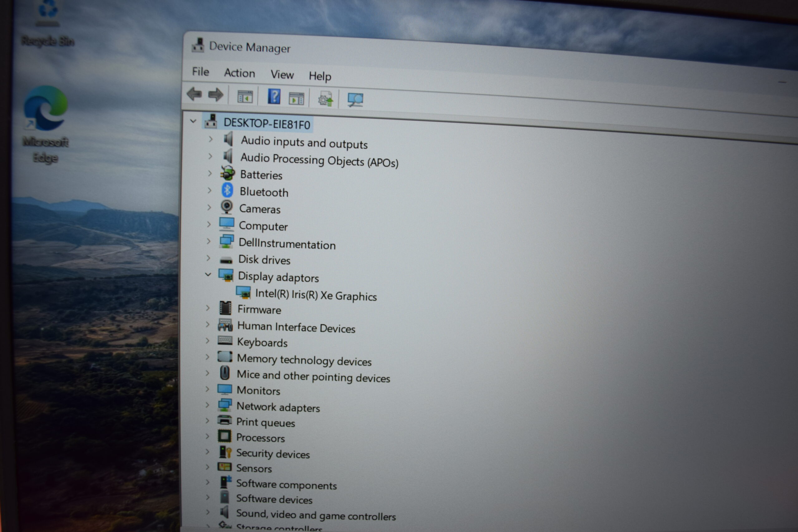The image size is (798, 532).
Task: Collapse the Display adaptors chevron
Action: [208, 274]
